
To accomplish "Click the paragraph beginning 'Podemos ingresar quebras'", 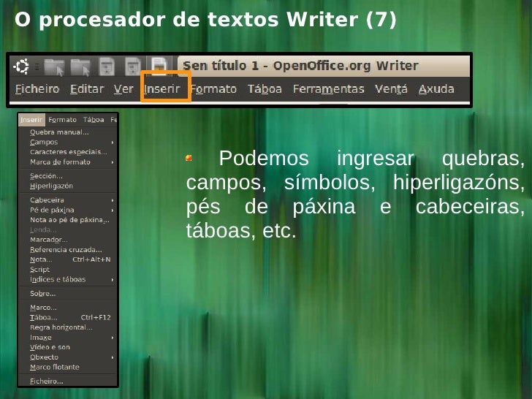I will (x=355, y=194).
